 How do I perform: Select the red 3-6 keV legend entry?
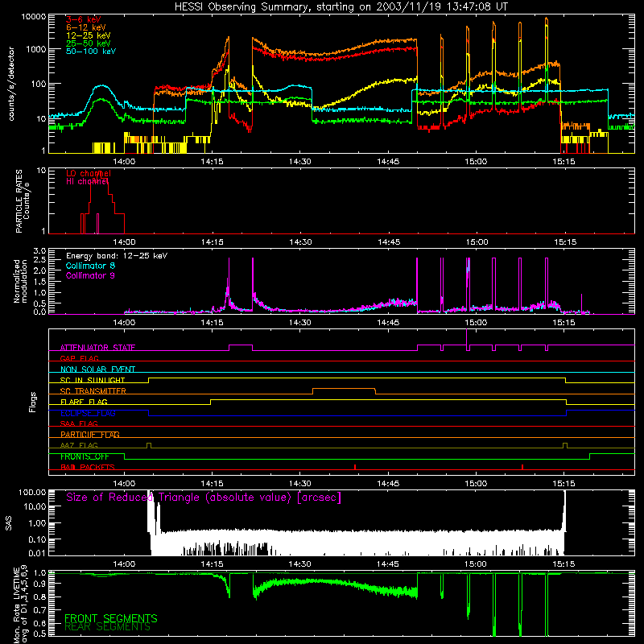point(83,19)
